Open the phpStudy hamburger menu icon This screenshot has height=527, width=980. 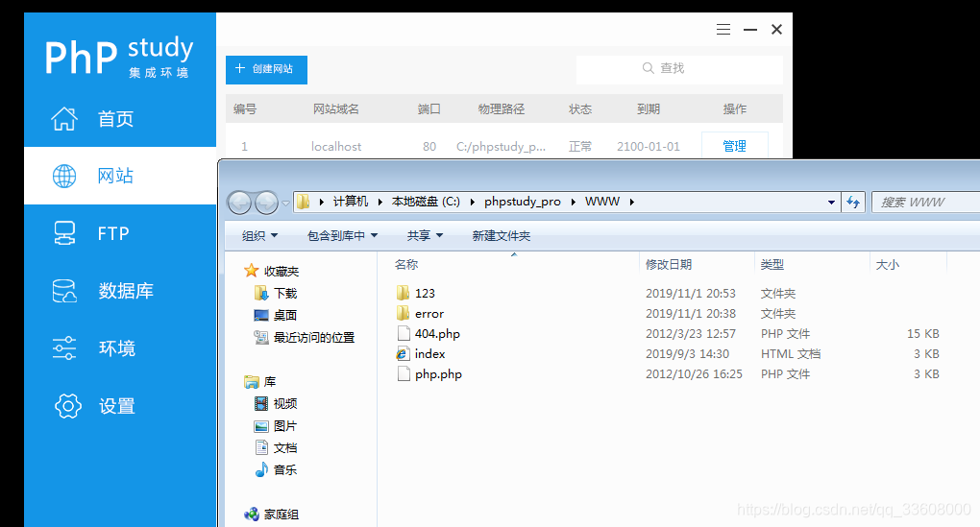723,30
